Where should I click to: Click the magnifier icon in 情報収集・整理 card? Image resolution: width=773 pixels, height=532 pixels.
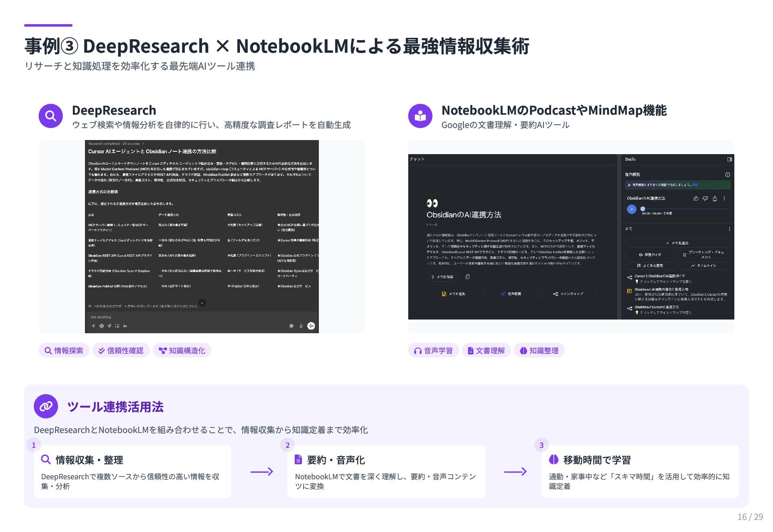pos(46,459)
